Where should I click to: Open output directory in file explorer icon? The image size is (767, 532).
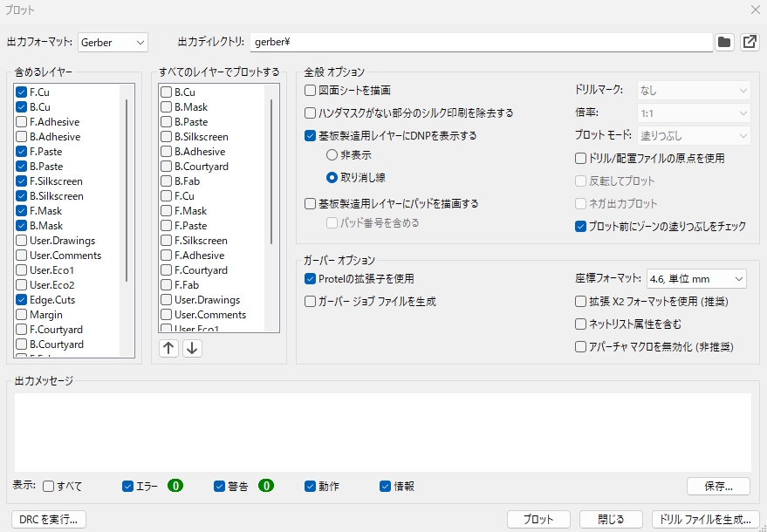[749, 42]
